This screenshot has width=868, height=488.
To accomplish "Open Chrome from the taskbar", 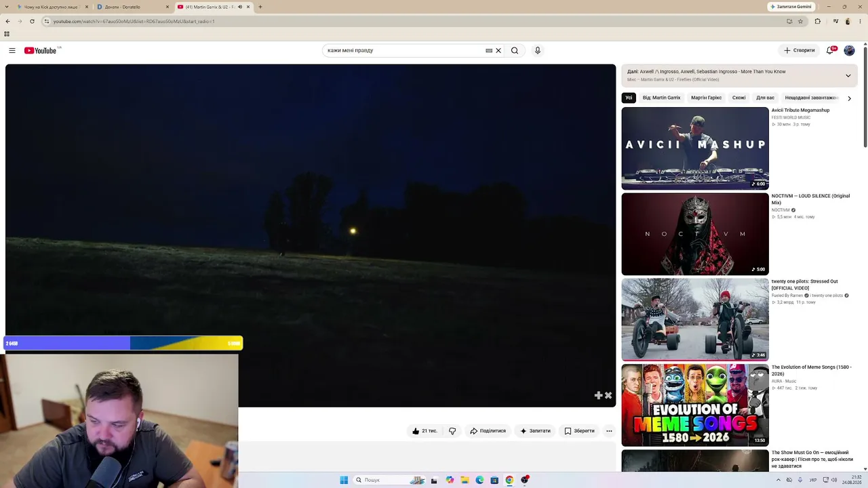I will point(509,480).
